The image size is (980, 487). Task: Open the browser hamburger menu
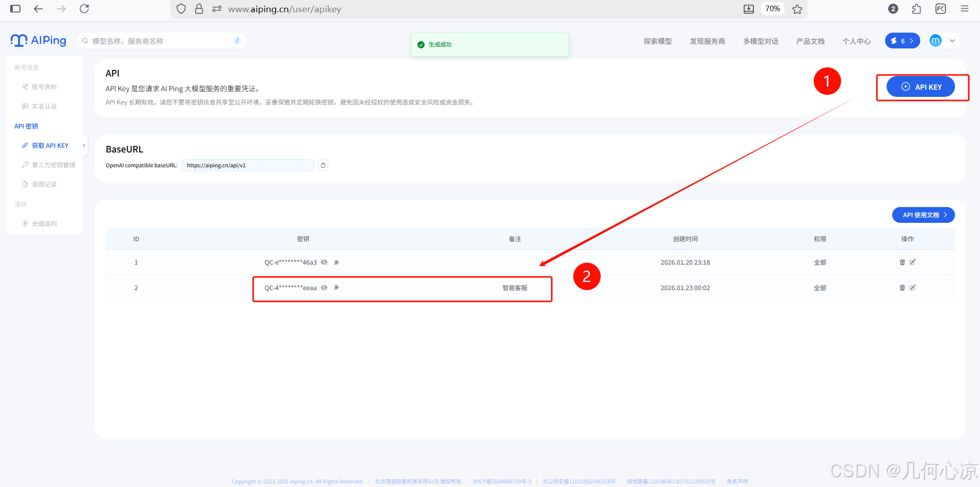[x=965, y=9]
